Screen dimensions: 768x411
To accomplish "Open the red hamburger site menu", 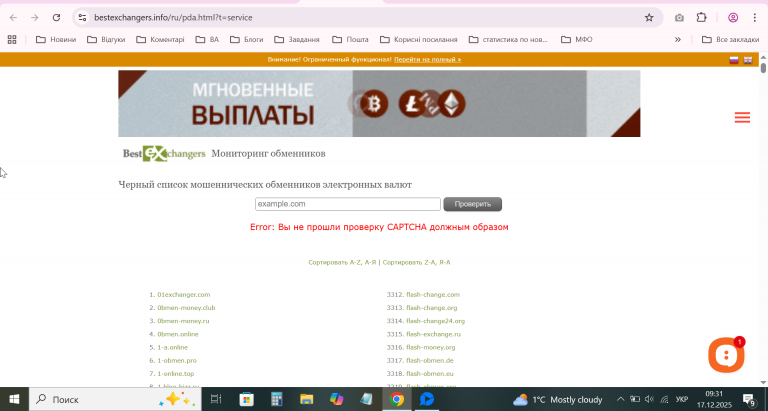I will click(742, 118).
